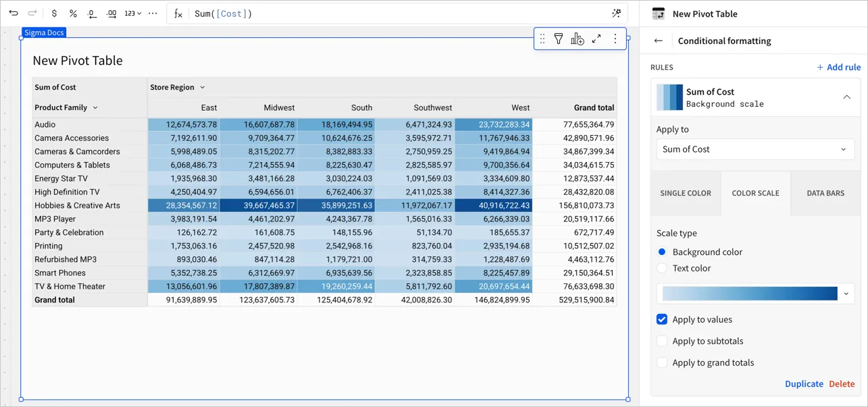
Task: Decrease decimal places icon
Action: tap(93, 13)
